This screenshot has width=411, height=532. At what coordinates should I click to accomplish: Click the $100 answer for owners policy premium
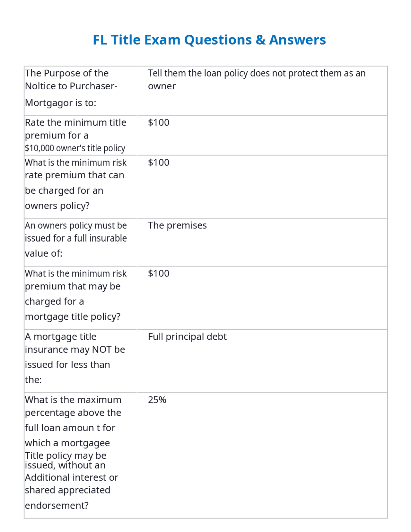(159, 162)
